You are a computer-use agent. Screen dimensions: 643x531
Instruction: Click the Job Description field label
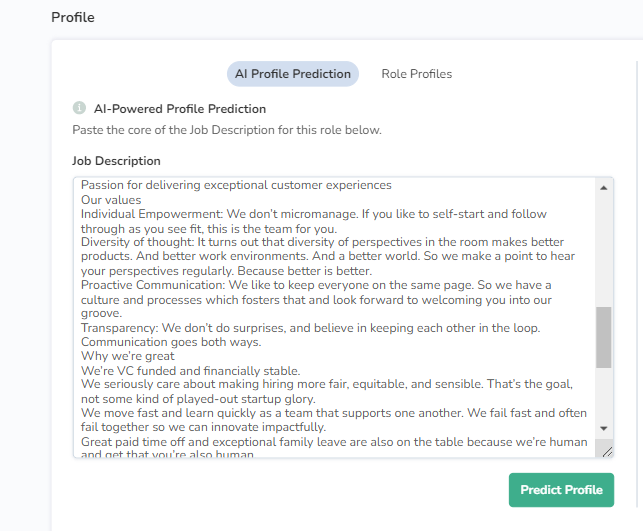tap(116, 161)
